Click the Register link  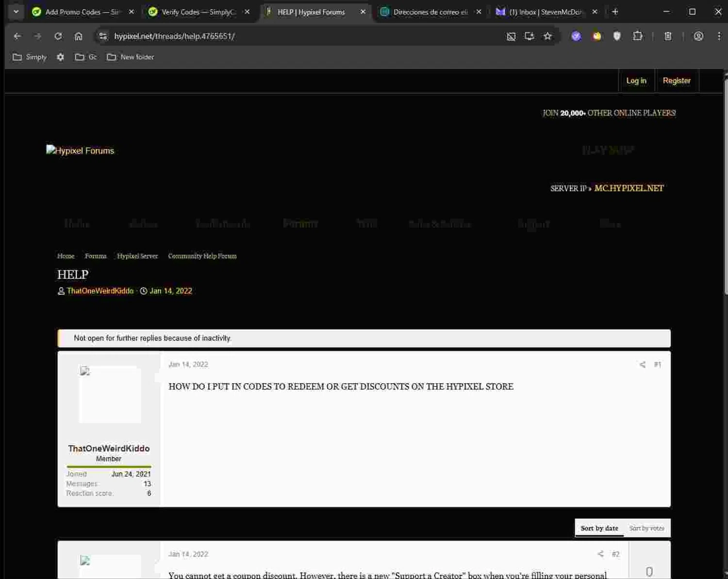[677, 81]
